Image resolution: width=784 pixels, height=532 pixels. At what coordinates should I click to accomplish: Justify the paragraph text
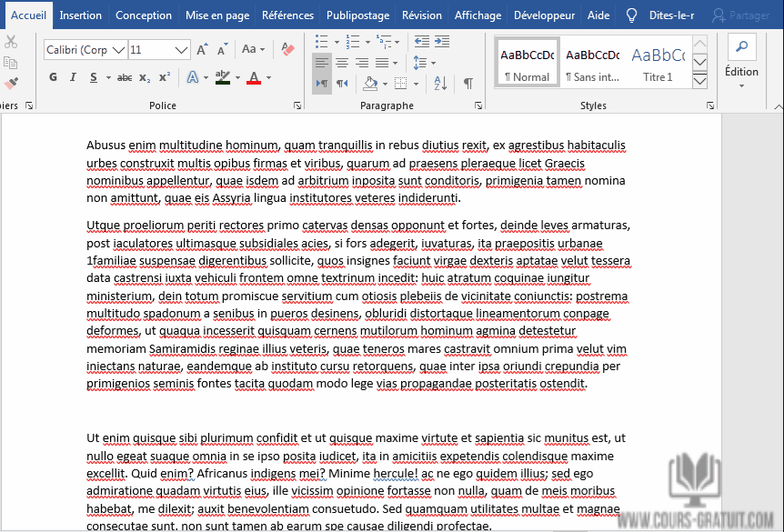click(x=382, y=63)
